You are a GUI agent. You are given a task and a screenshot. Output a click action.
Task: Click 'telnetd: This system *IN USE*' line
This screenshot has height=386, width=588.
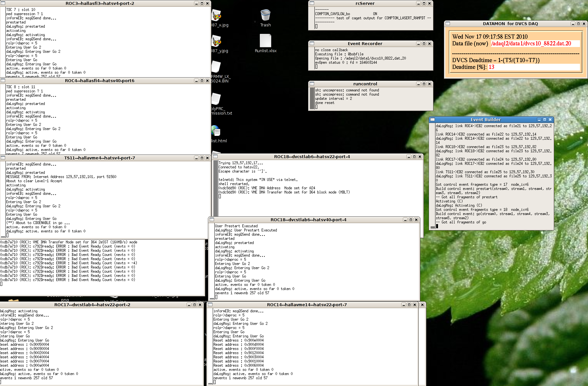pos(258,180)
